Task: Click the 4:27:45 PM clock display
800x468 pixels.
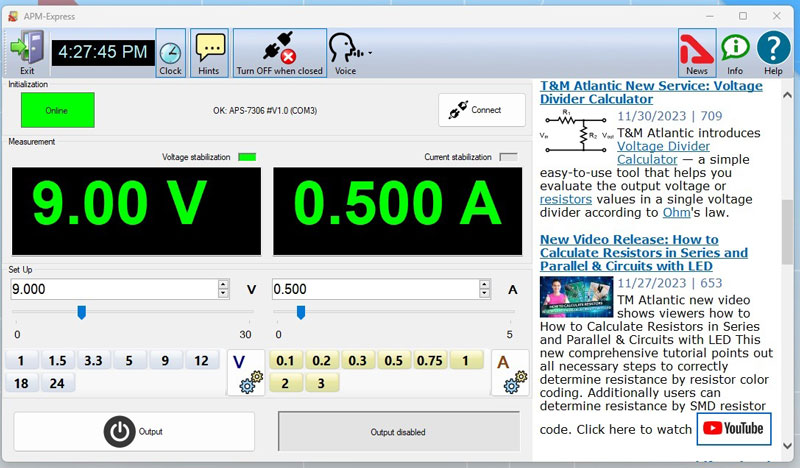Action: 103,53
